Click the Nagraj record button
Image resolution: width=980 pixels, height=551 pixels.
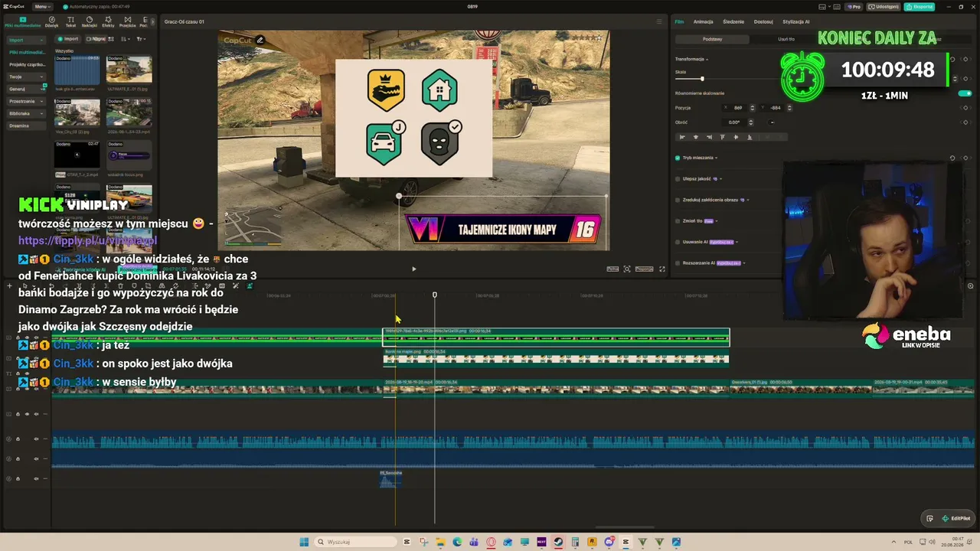[x=96, y=39]
